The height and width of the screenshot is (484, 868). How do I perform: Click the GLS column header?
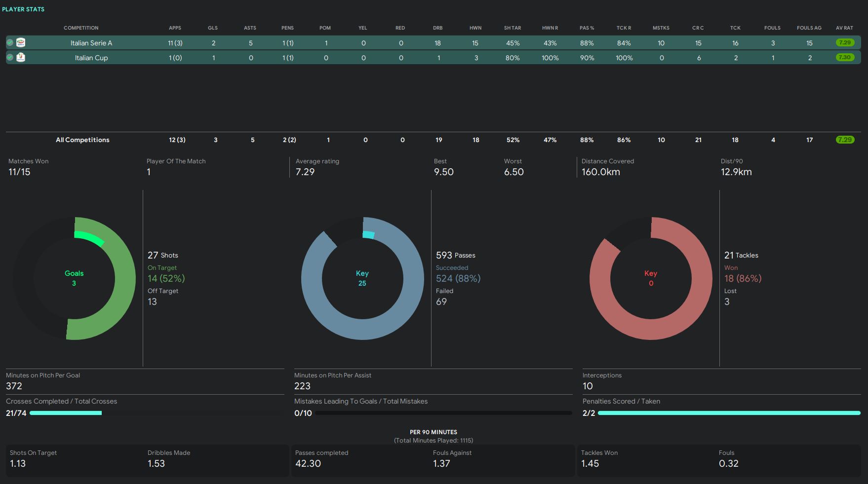pyautogui.click(x=213, y=28)
